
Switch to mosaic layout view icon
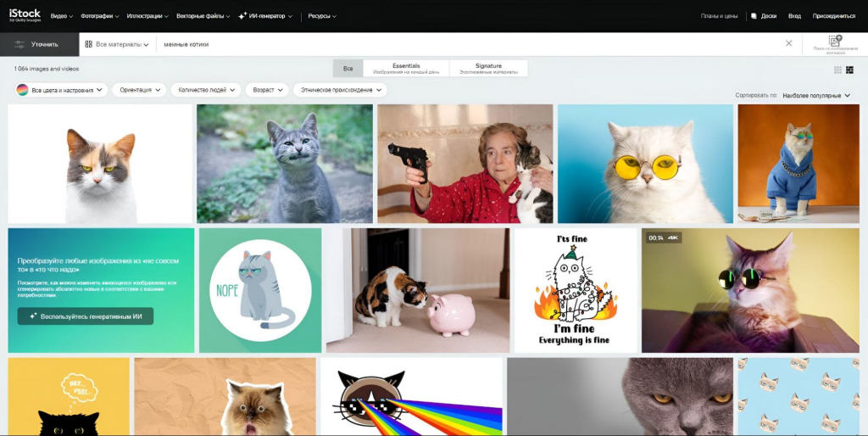point(849,70)
